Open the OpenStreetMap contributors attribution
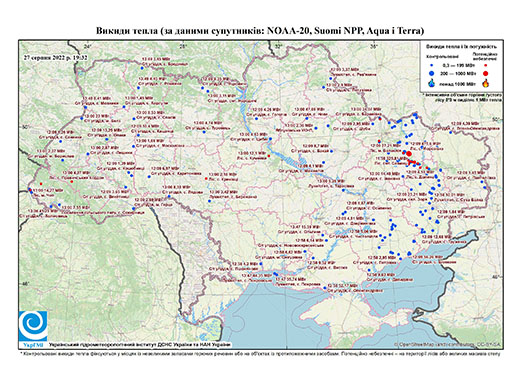Viewport: 520px width, 368px height. 448,344
